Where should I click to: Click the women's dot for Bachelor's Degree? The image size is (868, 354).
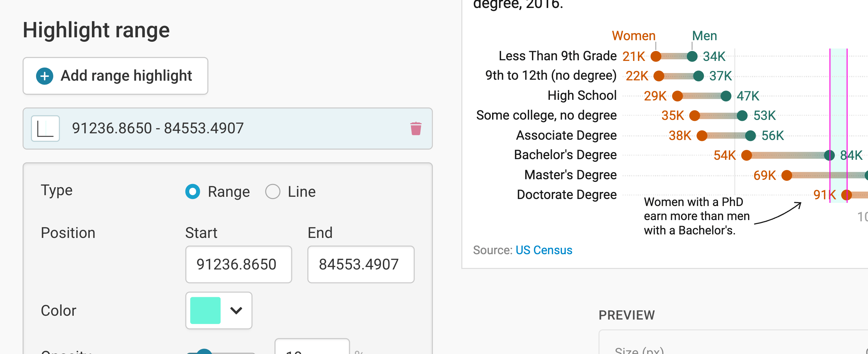[746, 155]
